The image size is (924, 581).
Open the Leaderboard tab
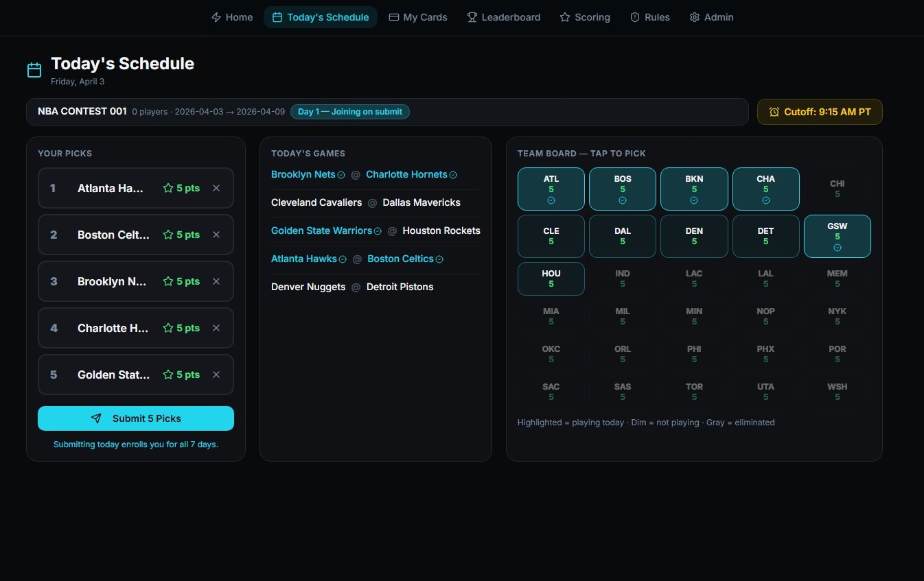503,17
